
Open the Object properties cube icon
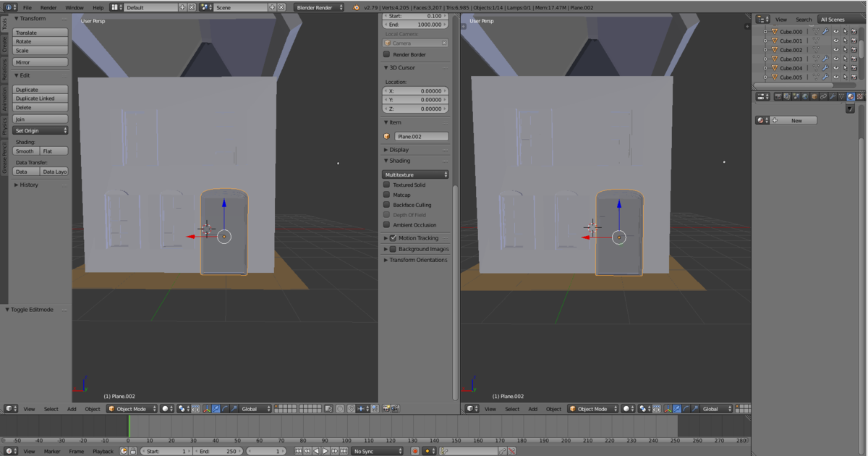tap(814, 96)
